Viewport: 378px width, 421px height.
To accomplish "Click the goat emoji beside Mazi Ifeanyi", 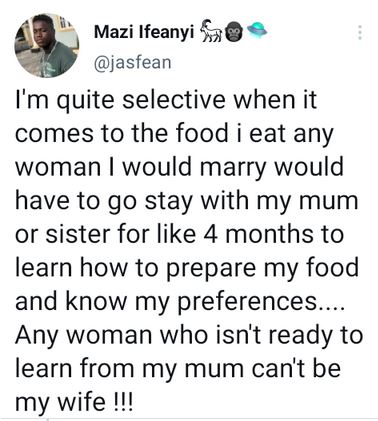I will coord(211,31).
